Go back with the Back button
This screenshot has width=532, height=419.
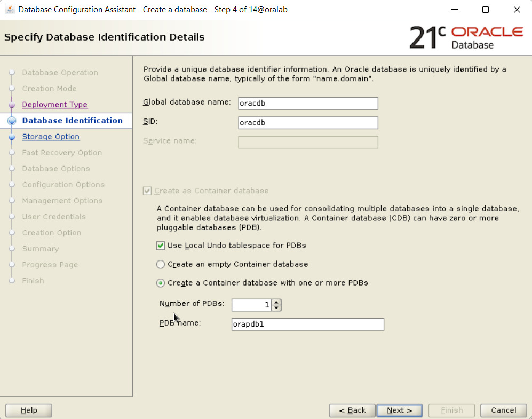click(x=351, y=410)
